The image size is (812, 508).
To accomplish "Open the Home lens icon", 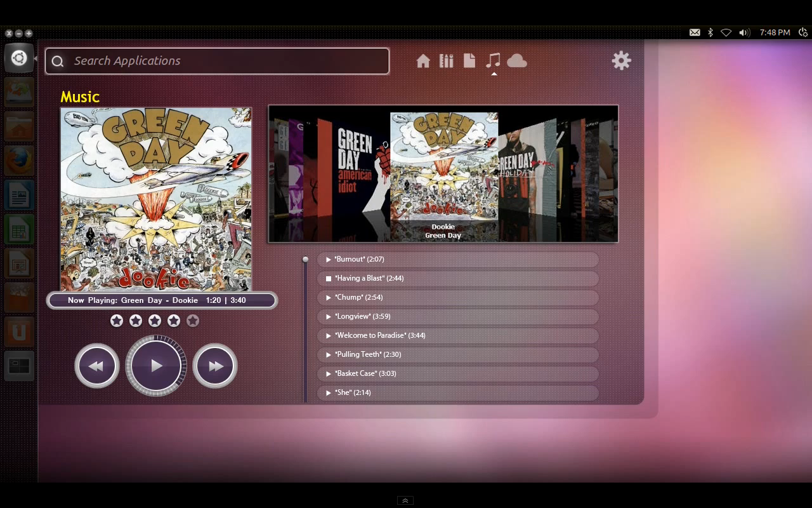I will pyautogui.click(x=423, y=61).
